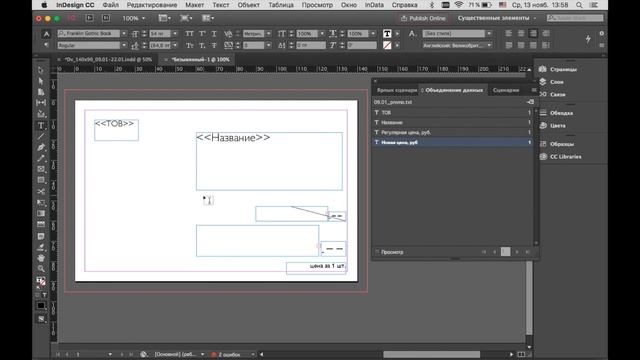The image size is (640, 360).
Task: Select the Selection tool arrow
Action: (41, 70)
